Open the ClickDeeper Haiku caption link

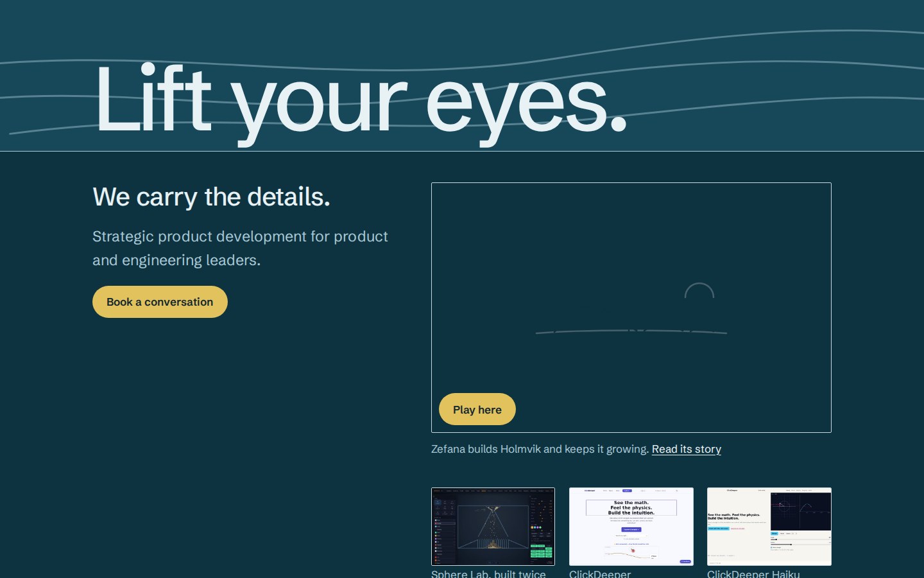(x=753, y=574)
